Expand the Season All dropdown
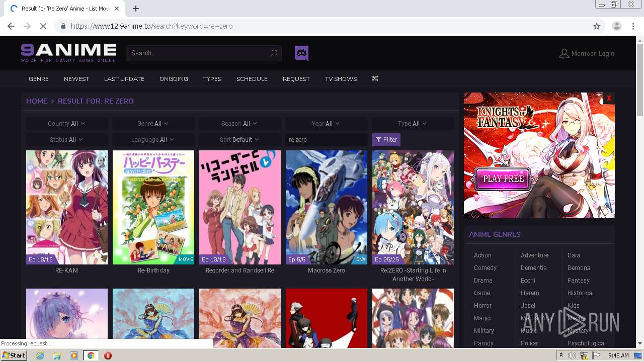This screenshot has height=362, width=644. (240, 124)
